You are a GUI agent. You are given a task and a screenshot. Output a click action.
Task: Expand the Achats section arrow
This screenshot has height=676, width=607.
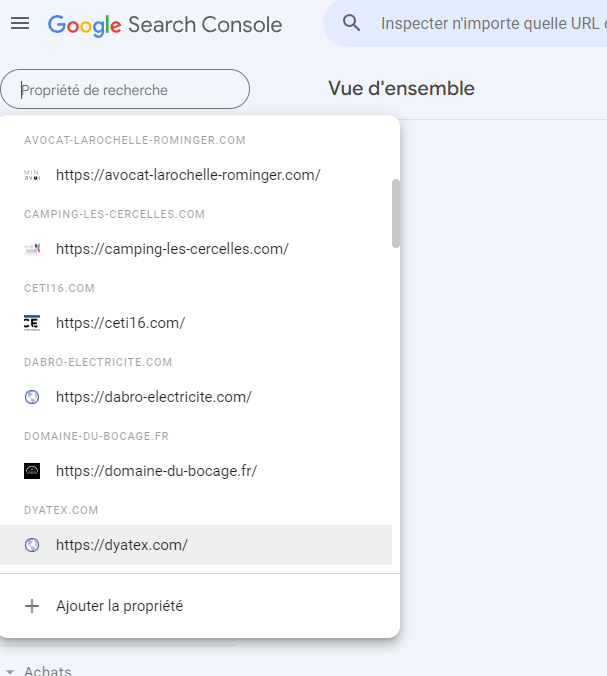click(x=10, y=671)
